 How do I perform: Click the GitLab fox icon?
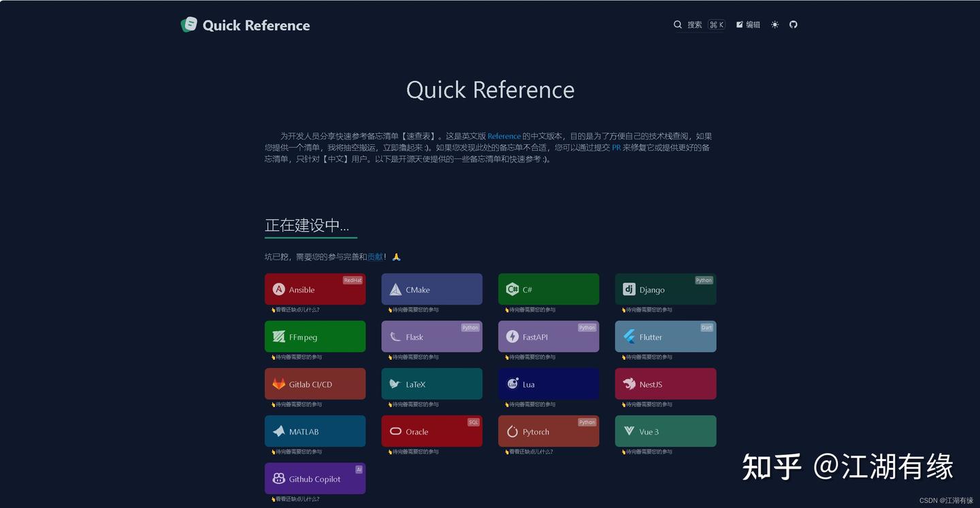(x=278, y=383)
